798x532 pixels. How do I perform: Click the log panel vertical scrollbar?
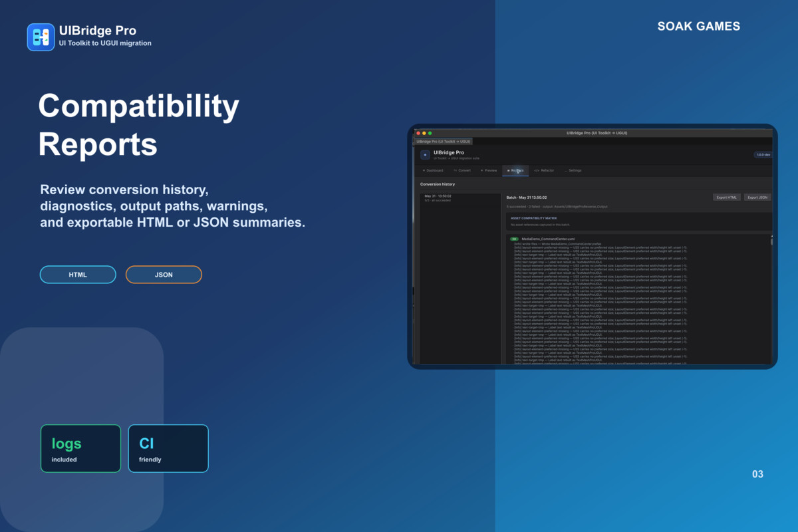pyautogui.click(x=771, y=299)
